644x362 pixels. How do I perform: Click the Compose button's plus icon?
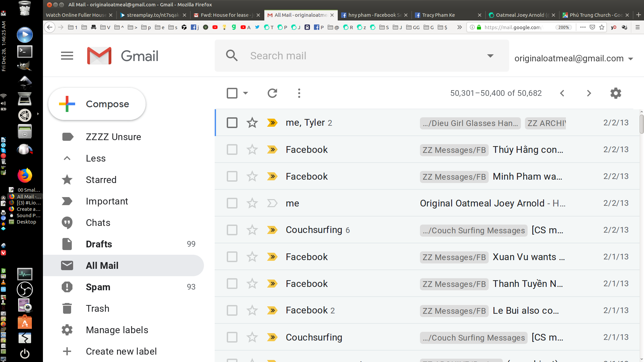click(x=67, y=104)
